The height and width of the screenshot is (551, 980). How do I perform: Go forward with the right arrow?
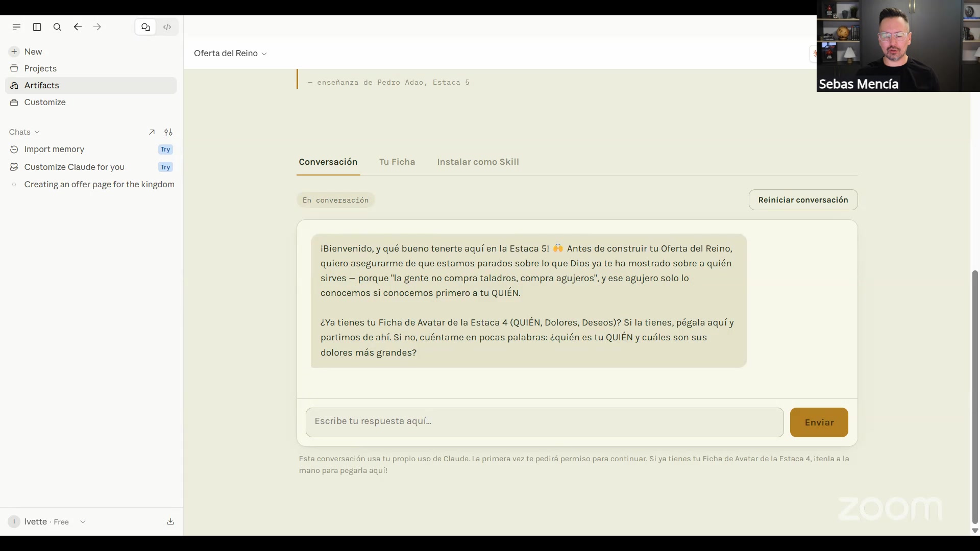(97, 27)
